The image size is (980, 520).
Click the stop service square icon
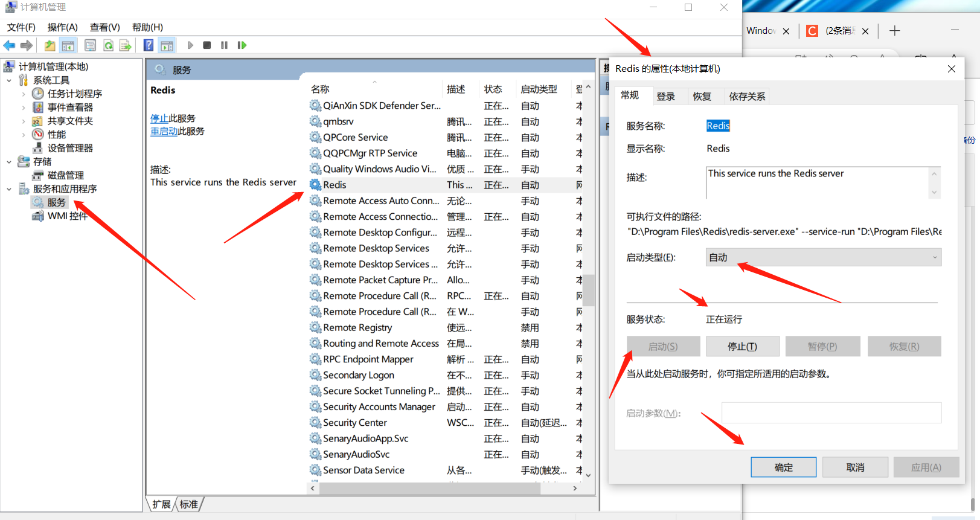click(x=207, y=45)
